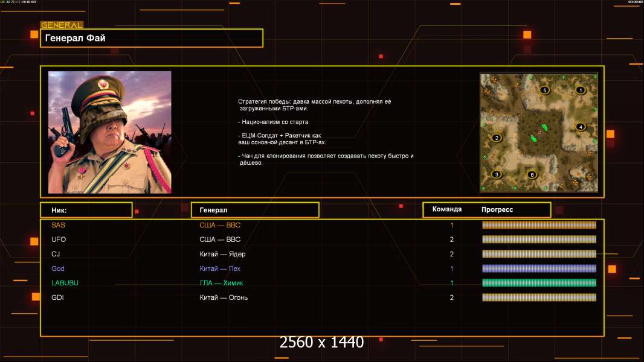644x362 pixels.
Task: Click the green progress bar for LABUBU
Action: 539,283
